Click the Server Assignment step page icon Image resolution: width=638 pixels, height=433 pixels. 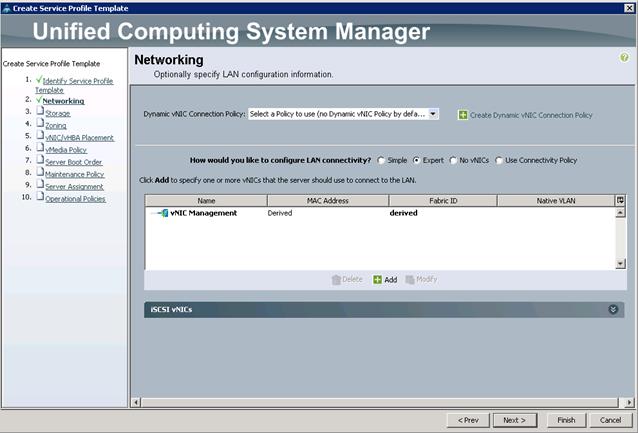[40, 184]
